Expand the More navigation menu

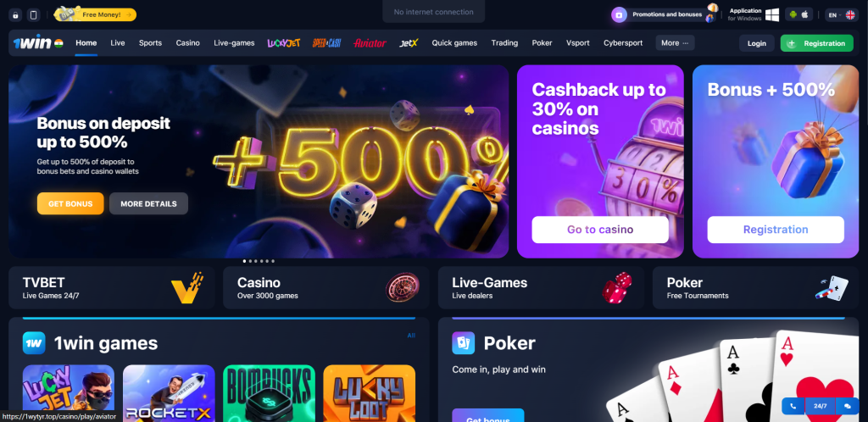[x=675, y=42]
